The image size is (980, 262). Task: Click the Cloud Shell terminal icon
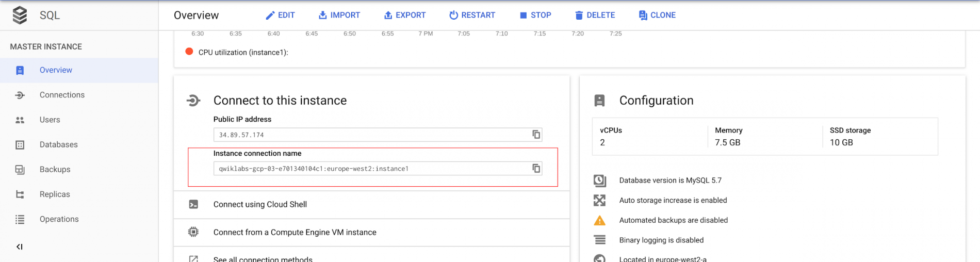pyautogui.click(x=193, y=204)
